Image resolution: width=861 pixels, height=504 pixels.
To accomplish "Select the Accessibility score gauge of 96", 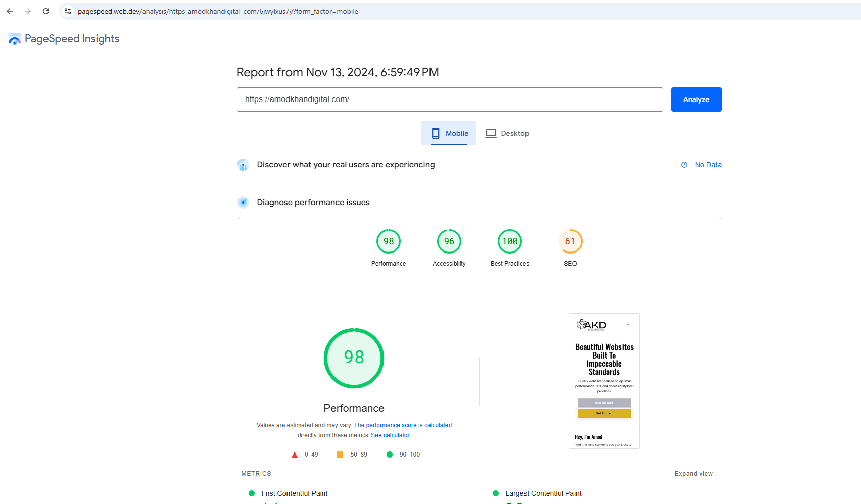I will click(449, 242).
